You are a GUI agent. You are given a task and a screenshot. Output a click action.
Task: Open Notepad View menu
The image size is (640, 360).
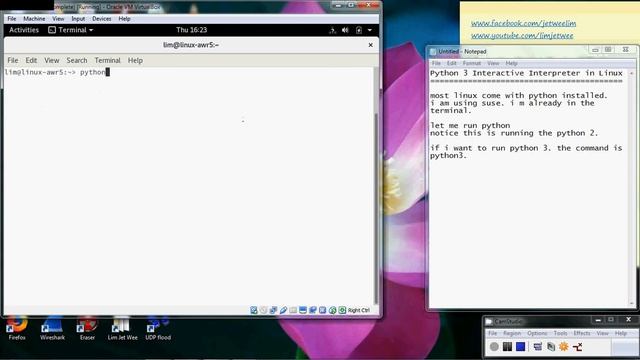(x=493, y=63)
